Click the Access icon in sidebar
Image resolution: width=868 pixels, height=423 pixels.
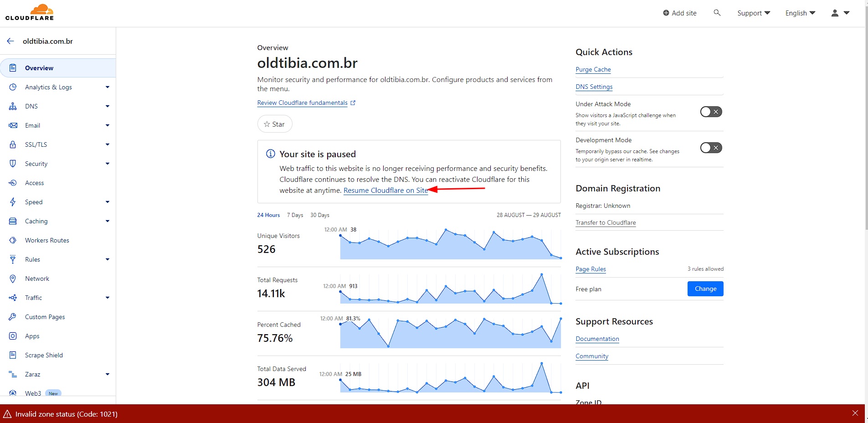[13, 183]
